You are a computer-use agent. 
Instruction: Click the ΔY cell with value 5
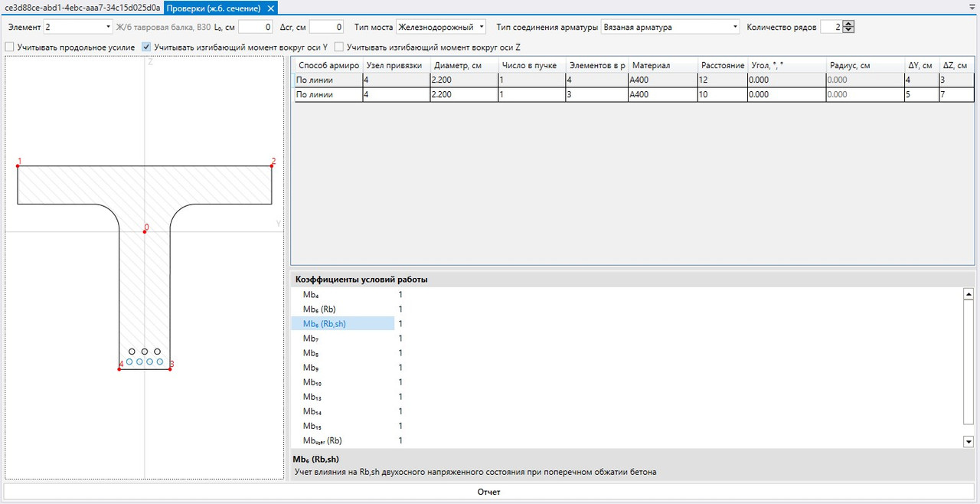[920, 94]
